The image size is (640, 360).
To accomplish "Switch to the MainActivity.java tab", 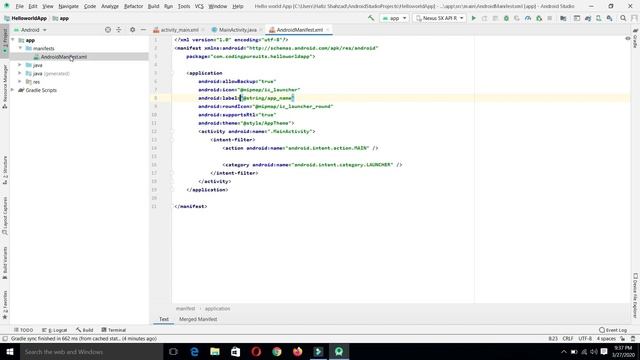I will tap(237, 30).
